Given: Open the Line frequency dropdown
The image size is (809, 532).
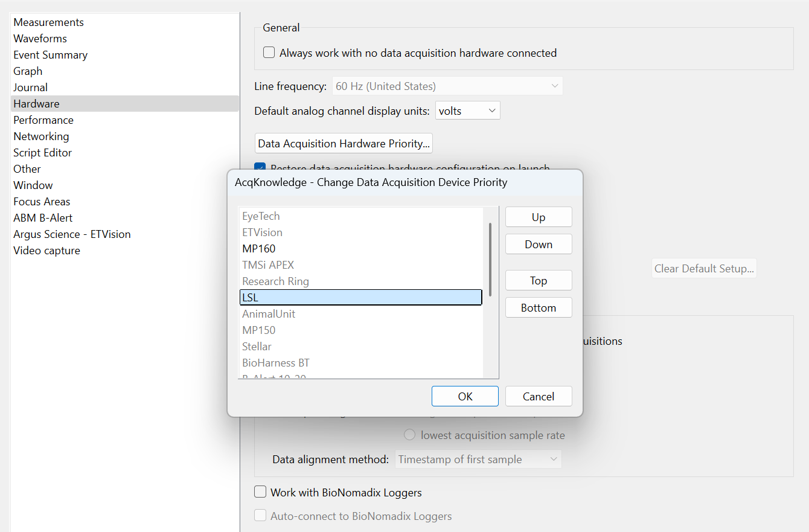Looking at the screenshot, I should 447,86.
